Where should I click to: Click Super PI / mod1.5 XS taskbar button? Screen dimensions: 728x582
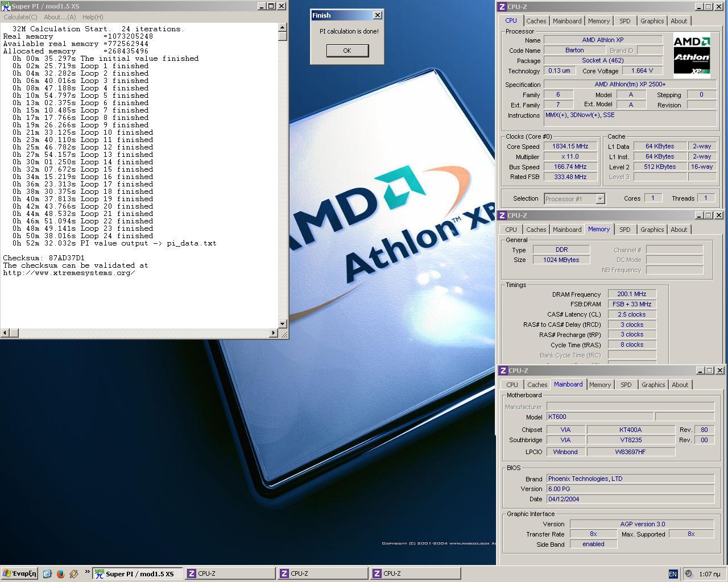tap(137, 573)
